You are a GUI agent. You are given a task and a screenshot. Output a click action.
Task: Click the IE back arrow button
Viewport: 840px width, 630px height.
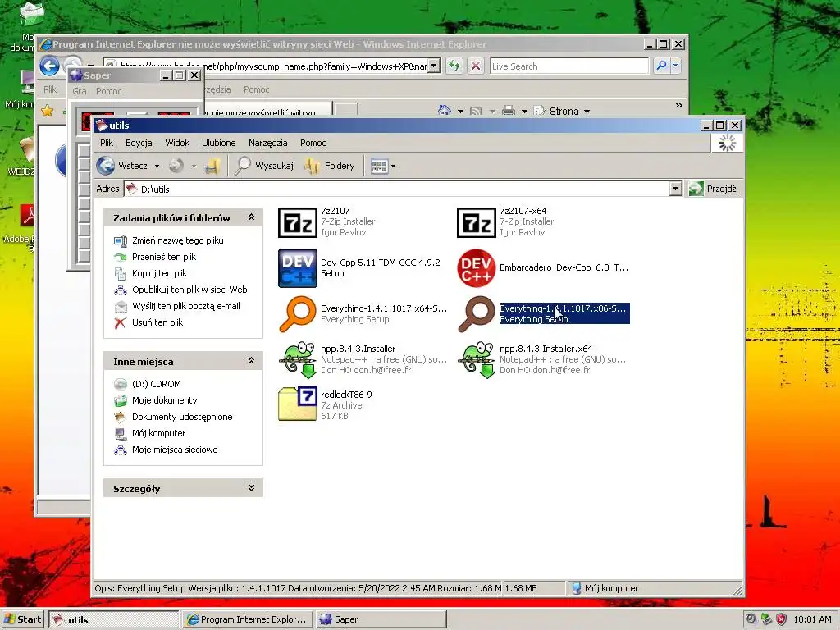pos(50,66)
